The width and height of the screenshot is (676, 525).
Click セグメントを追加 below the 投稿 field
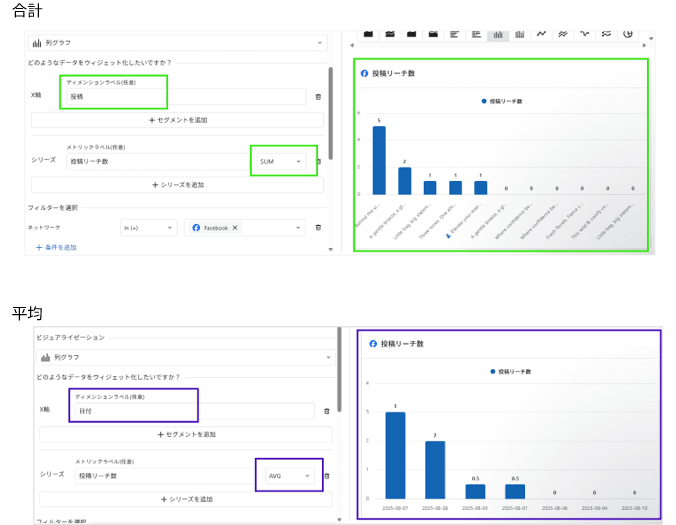pos(178,120)
